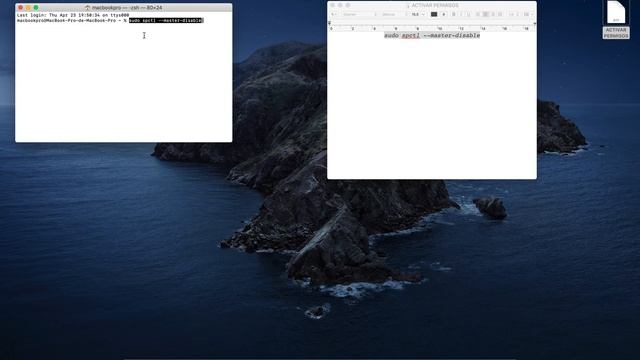Justify text in TextEdit
The image size is (640, 360).
tap(500, 14)
